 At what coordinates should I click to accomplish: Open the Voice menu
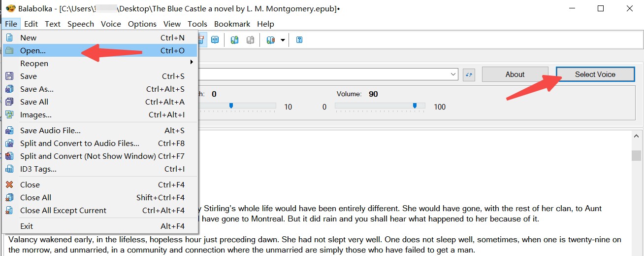click(111, 24)
